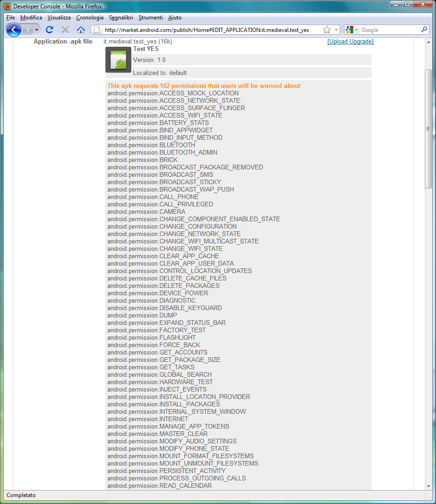Screen dimensions: 436x504
Task: Click the 'Localized to: default' text
Action: (160, 73)
